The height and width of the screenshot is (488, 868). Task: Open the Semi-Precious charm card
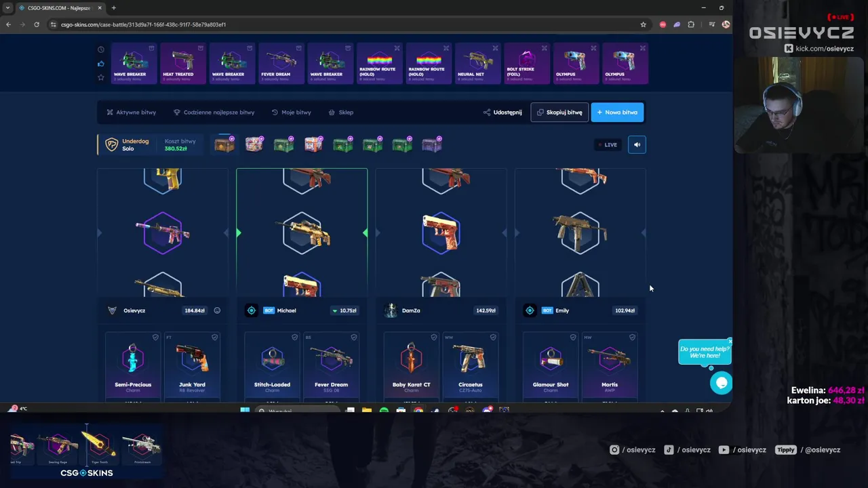133,366
